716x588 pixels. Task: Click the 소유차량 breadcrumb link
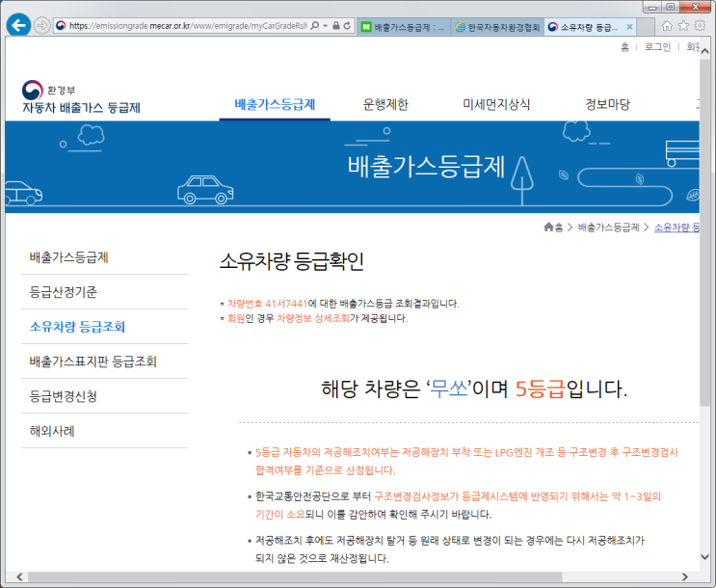pos(676,227)
